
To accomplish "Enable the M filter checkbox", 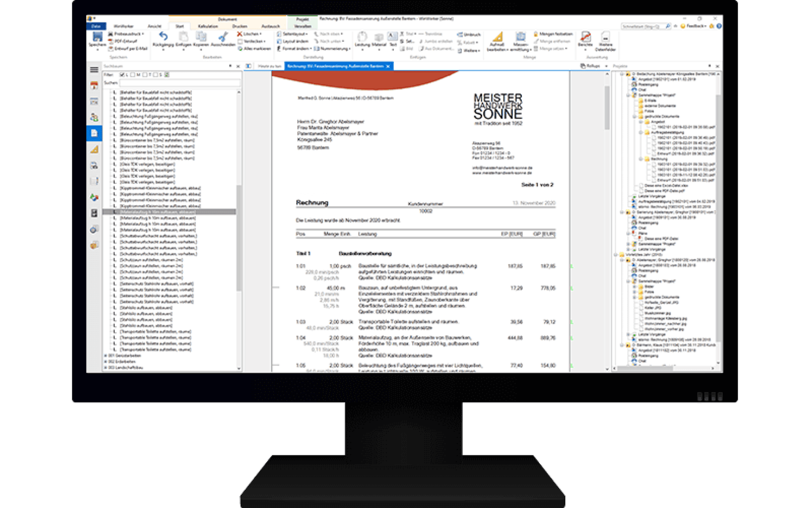I will click(133, 75).
